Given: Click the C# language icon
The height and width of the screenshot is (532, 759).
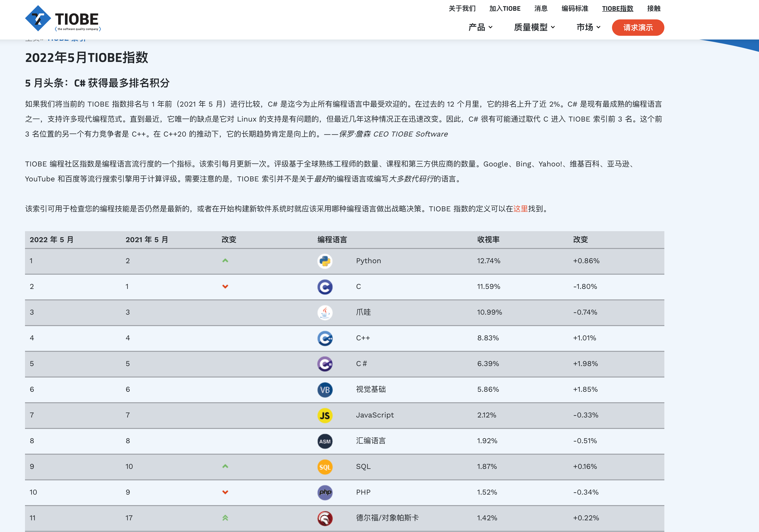Looking at the screenshot, I should (x=325, y=364).
